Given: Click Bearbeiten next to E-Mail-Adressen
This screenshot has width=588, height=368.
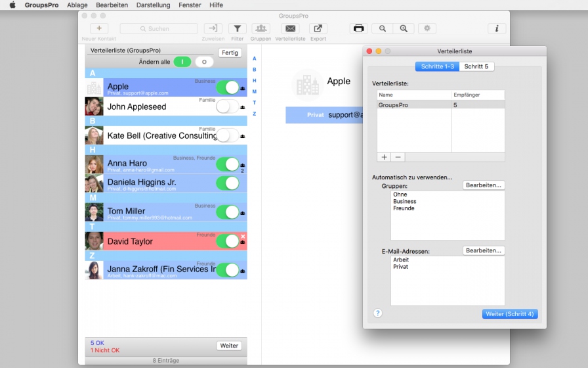Looking at the screenshot, I should pyautogui.click(x=484, y=250).
